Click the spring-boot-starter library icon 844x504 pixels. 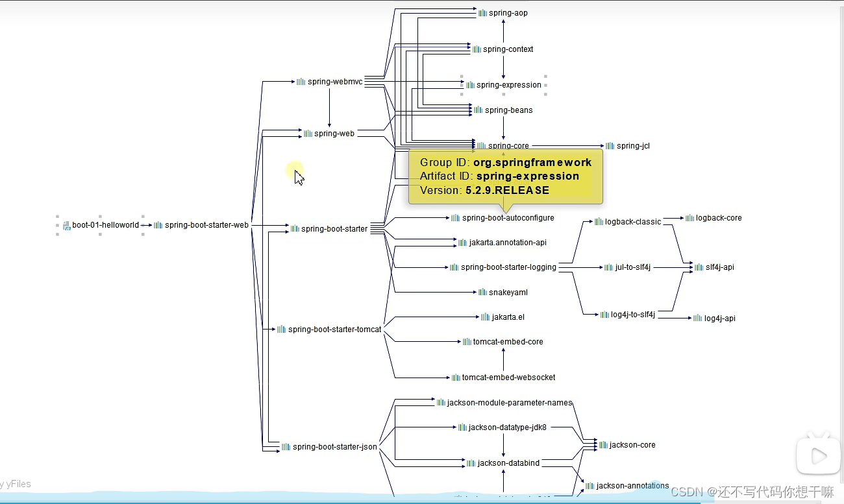295,229
